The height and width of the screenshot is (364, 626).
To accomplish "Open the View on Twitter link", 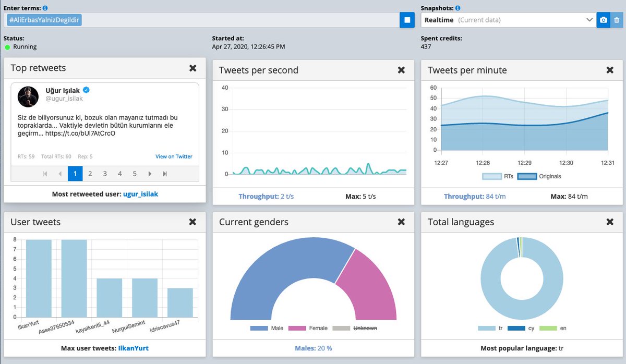I will click(174, 156).
